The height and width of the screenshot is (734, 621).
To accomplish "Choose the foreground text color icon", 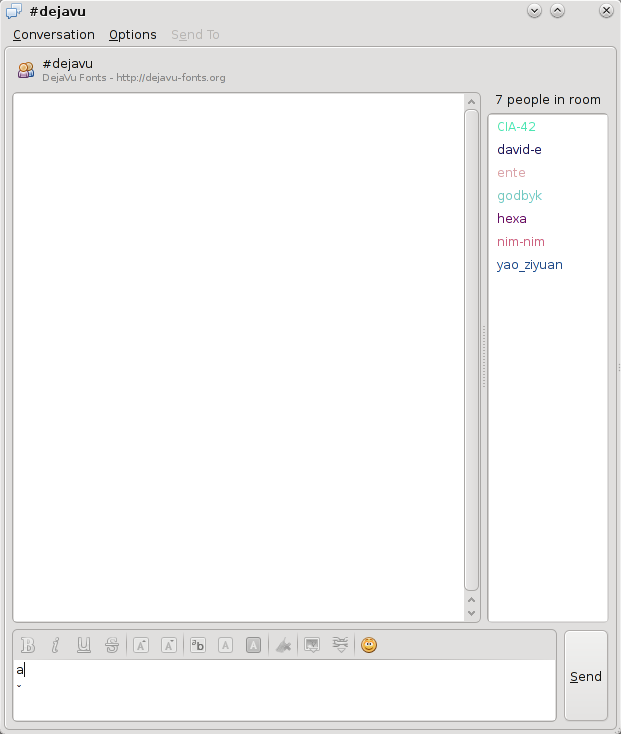I will pyautogui.click(x=226, y=645).
